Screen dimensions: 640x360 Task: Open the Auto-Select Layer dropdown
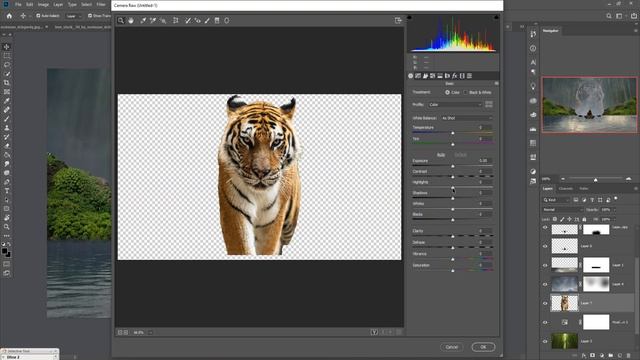point(73,16)
